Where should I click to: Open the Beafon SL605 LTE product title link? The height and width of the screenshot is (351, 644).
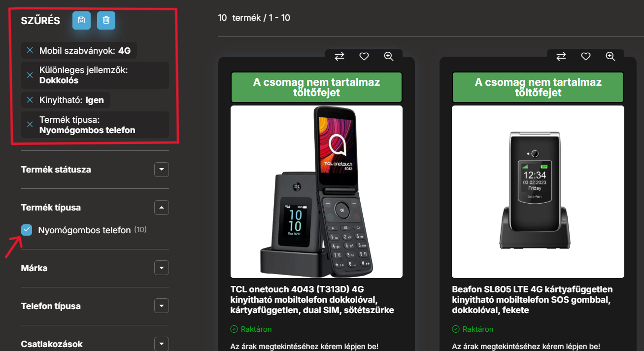tap(532, 300)
